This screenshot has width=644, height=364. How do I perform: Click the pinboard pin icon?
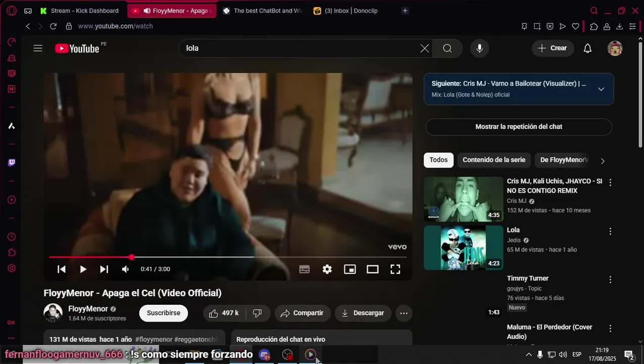(524, 26)
